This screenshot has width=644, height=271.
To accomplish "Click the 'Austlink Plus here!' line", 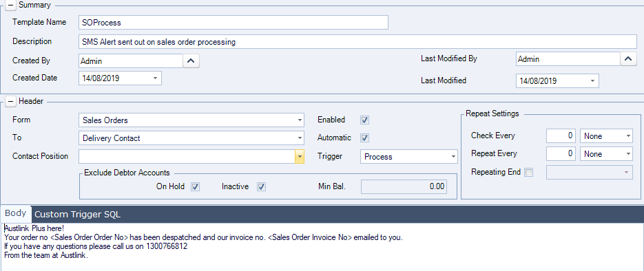I will point(34,228).
